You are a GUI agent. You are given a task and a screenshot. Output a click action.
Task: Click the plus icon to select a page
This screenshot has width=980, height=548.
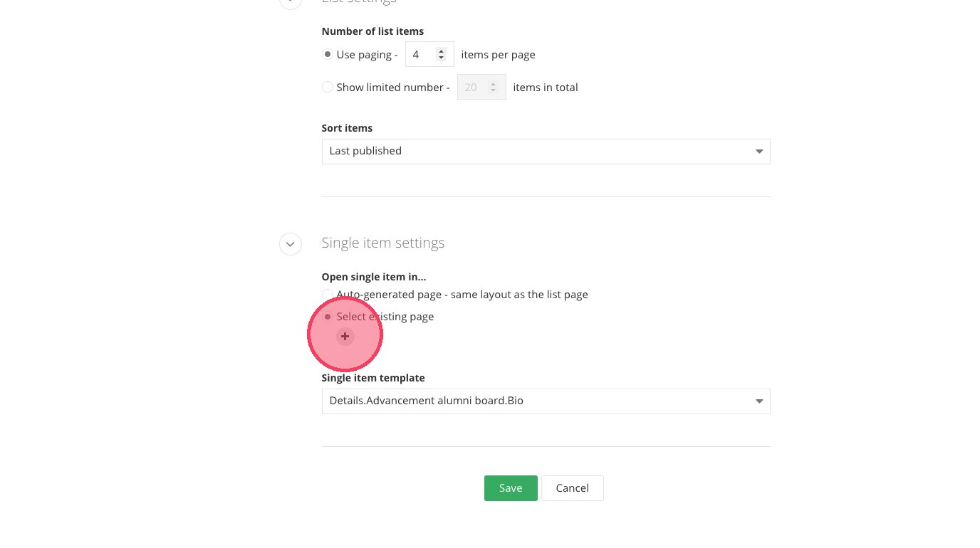click(345, 337)
